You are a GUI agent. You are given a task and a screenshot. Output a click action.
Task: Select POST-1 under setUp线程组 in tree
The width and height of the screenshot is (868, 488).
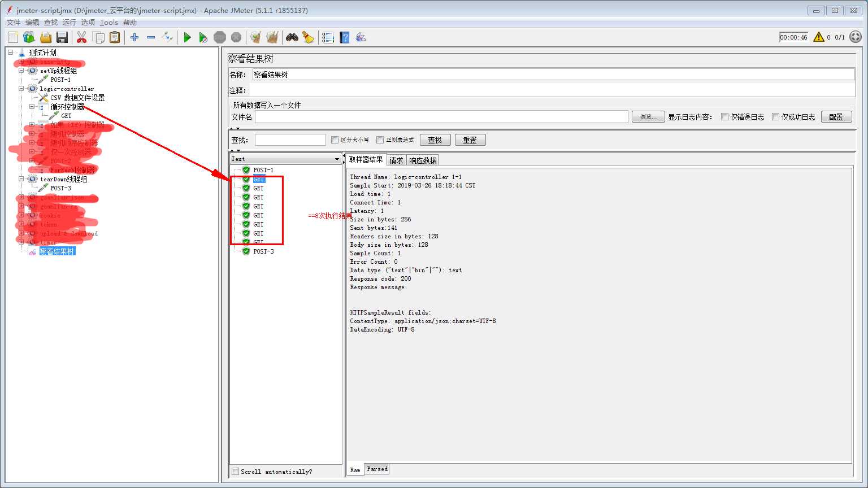coord(60,80)
